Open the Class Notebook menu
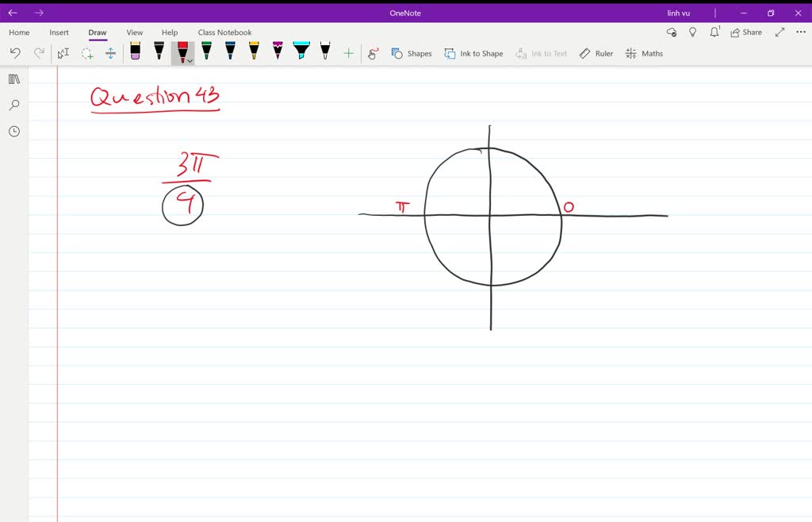Viewport: 812px width, 522px height. (224, 32)
